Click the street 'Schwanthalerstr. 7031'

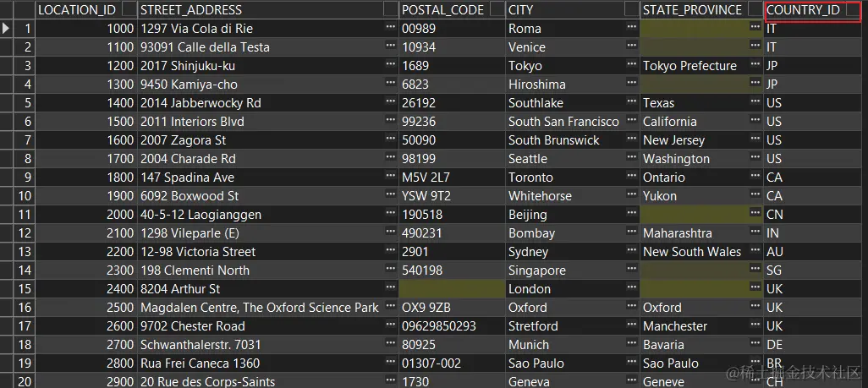(201, 344)
